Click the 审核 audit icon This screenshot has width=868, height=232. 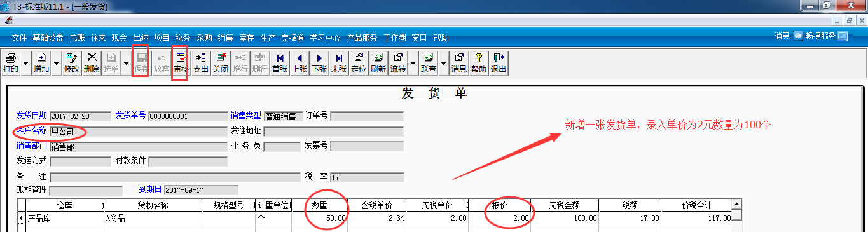[181, 62]
